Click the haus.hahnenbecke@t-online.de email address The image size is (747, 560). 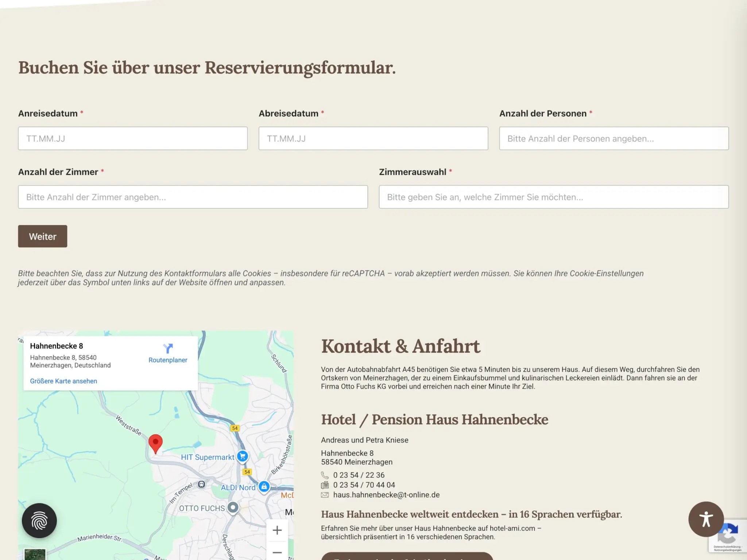386,495
